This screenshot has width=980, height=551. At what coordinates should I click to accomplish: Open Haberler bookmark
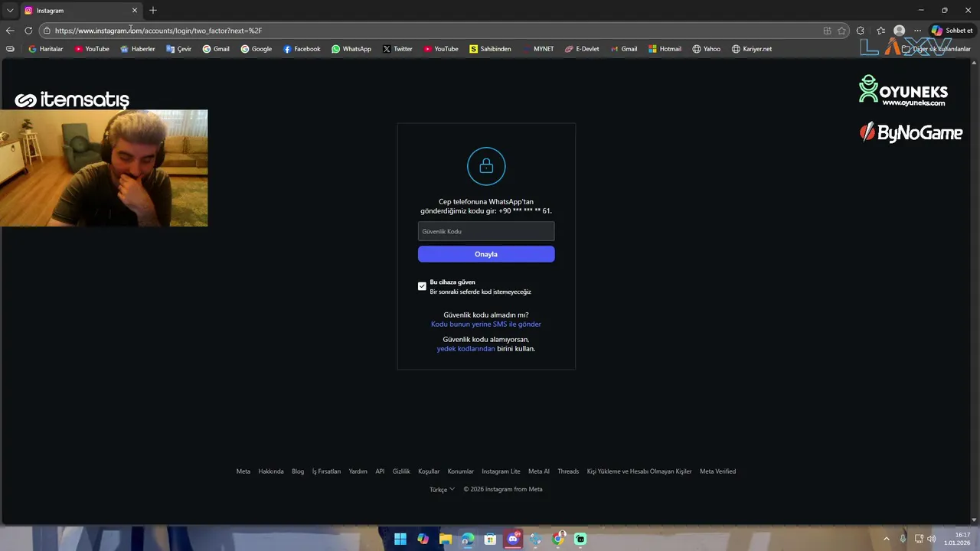(138, 49)
